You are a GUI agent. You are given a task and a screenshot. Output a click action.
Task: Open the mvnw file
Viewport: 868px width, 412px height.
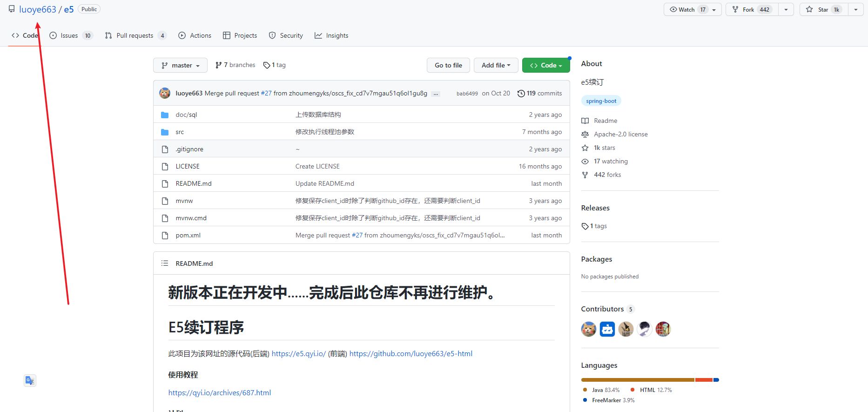coord(184,201)
